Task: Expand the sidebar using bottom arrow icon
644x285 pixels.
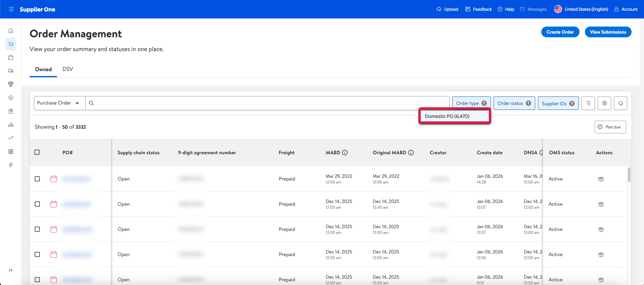Action: (x=11, y=270)
